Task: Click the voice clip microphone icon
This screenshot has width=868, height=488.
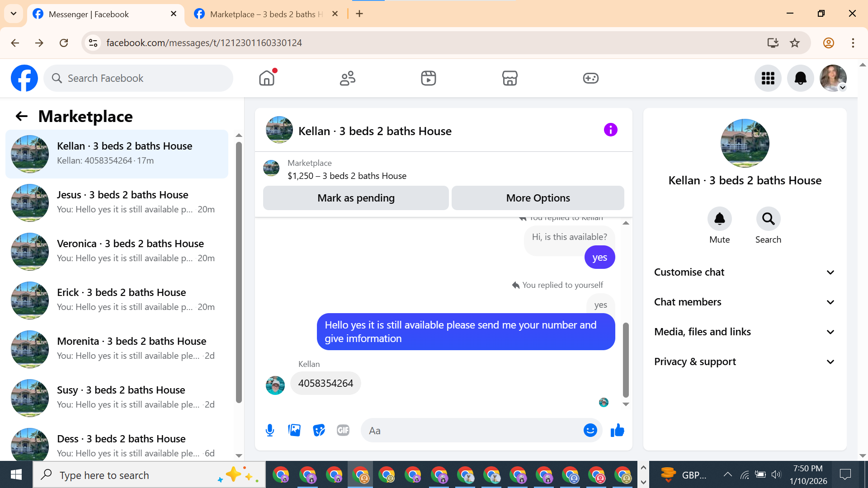Action: tap(270, 430)
